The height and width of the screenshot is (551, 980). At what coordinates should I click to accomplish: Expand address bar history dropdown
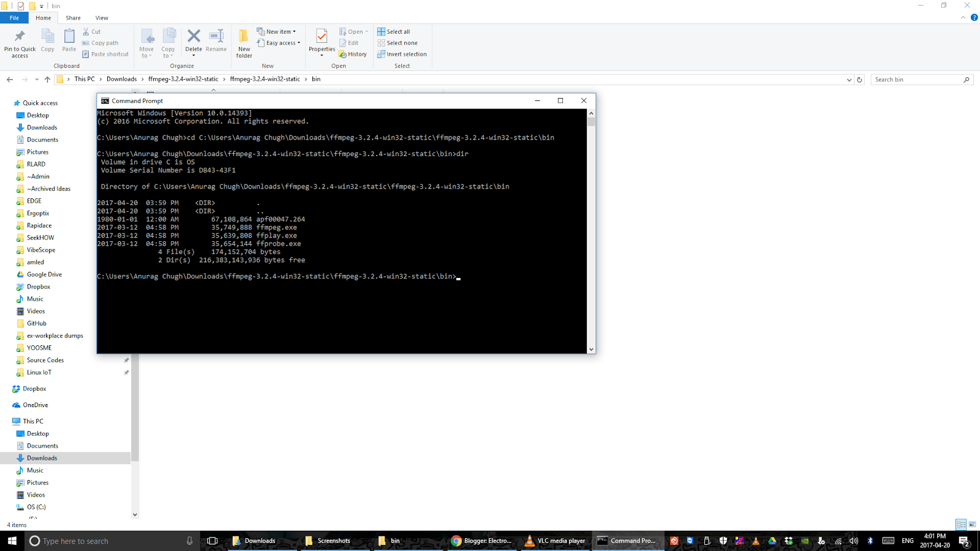849,80
